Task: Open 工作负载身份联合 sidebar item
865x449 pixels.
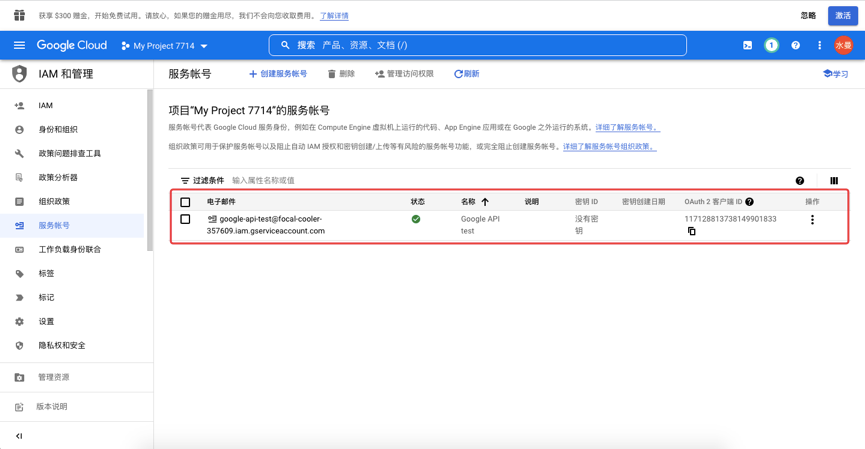Action: coord(72,249)
